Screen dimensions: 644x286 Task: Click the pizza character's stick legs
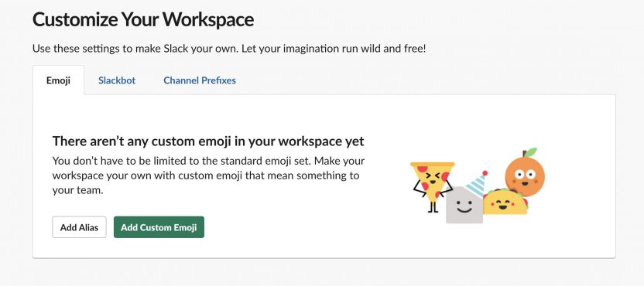pyautogui.click(x=432, y=207)
